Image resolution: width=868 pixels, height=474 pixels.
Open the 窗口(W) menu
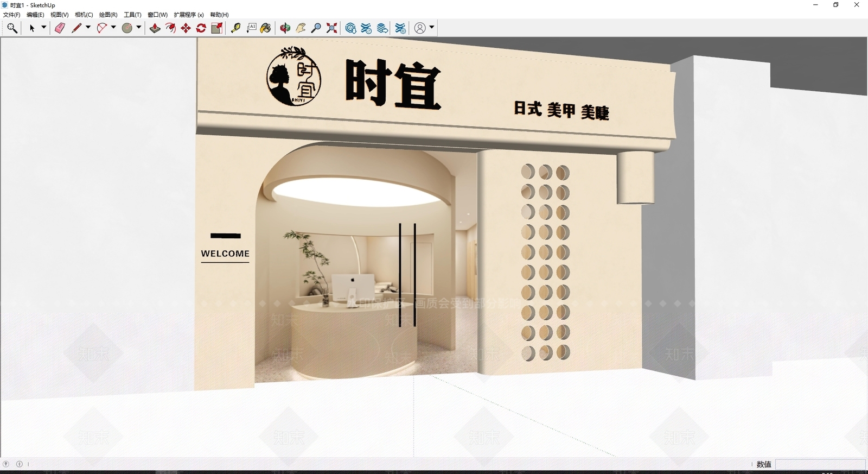click(x=157, y=15)
